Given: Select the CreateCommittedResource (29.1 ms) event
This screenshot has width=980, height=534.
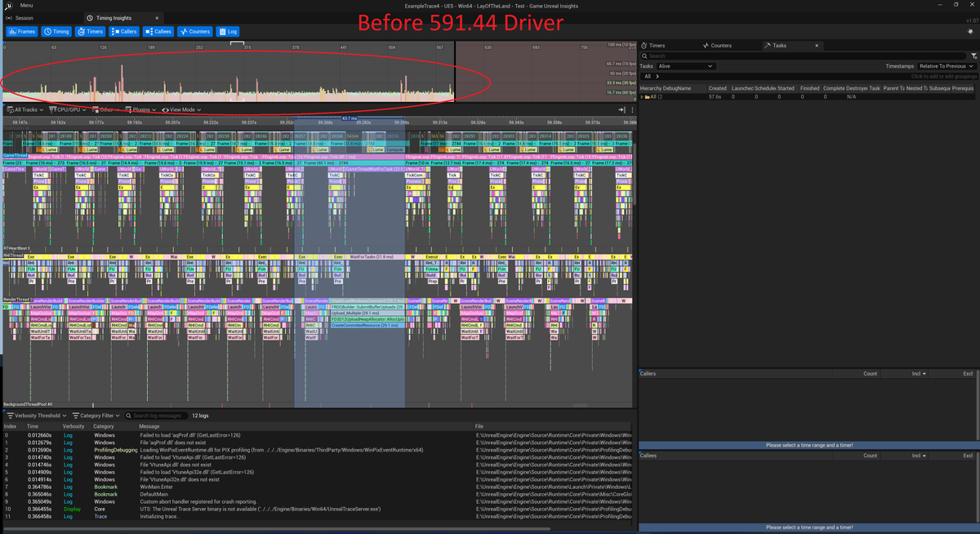Looking at the screenshot, I should 367,325.
